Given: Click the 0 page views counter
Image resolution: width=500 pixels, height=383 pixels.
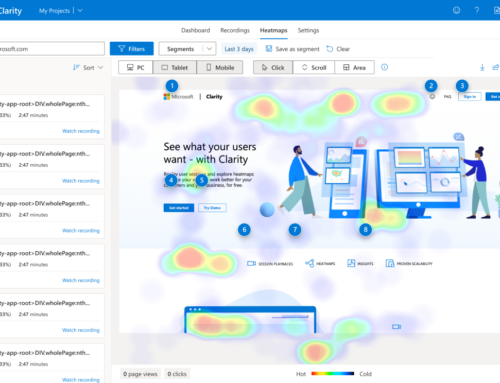Looking at the screenshot, I should 140,374.
